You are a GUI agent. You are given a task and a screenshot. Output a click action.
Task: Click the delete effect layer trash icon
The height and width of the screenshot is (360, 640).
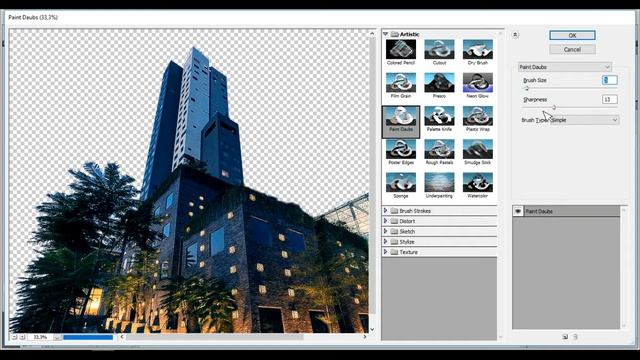tap(575, 337)
